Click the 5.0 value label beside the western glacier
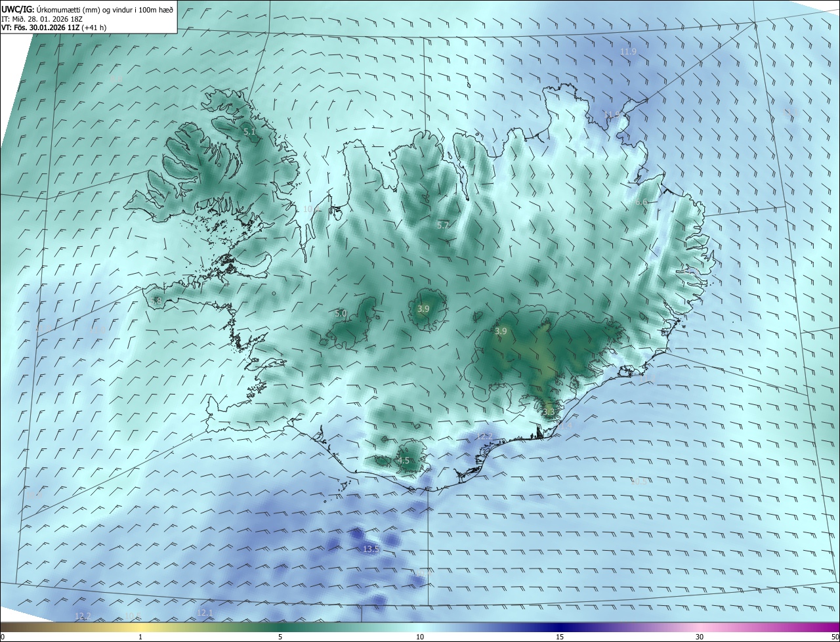The width and height of the screenshot is (840, 642). click(x=341, y=314)
